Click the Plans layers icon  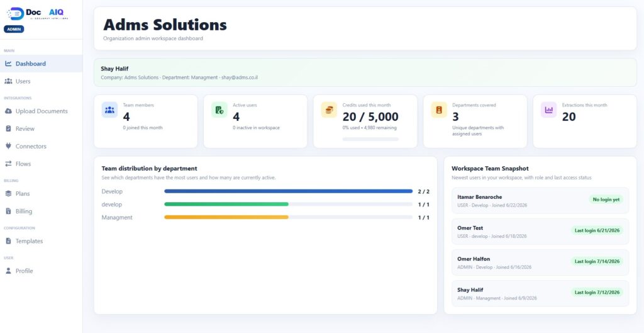[x=8, y=194]
